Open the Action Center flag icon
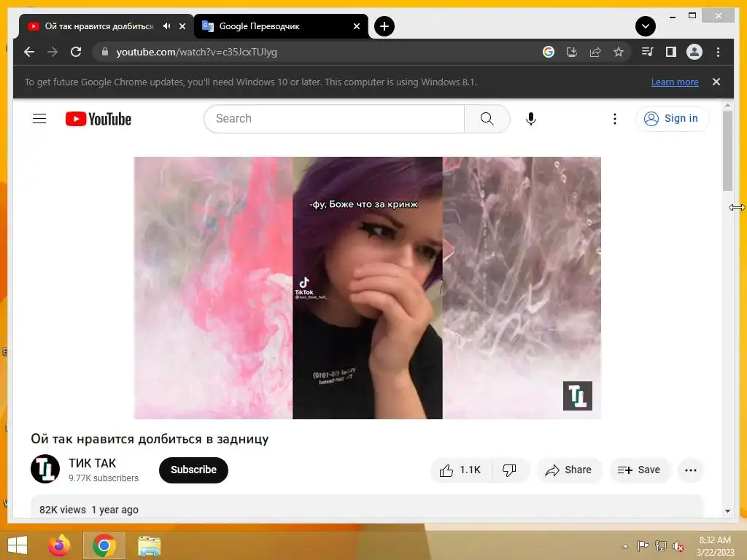 click(643, 546)
